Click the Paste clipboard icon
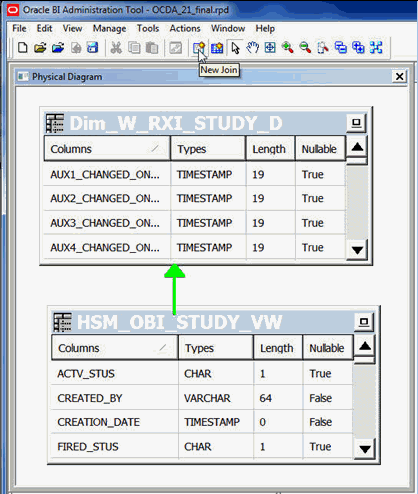This screenshot has height=494, width=418. coord(152,48)
